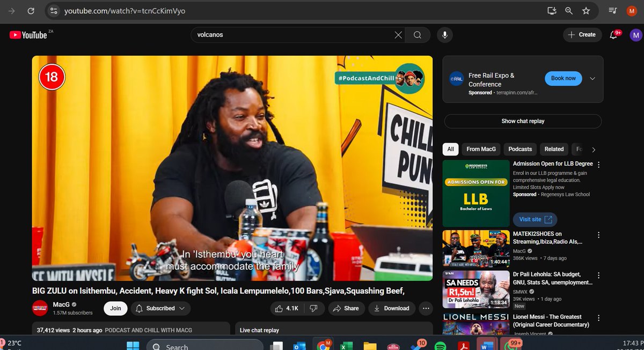Viewport: 644px width, 350px height.
Task: Open MacG channel avatar
Action: (x=40, y=308)
